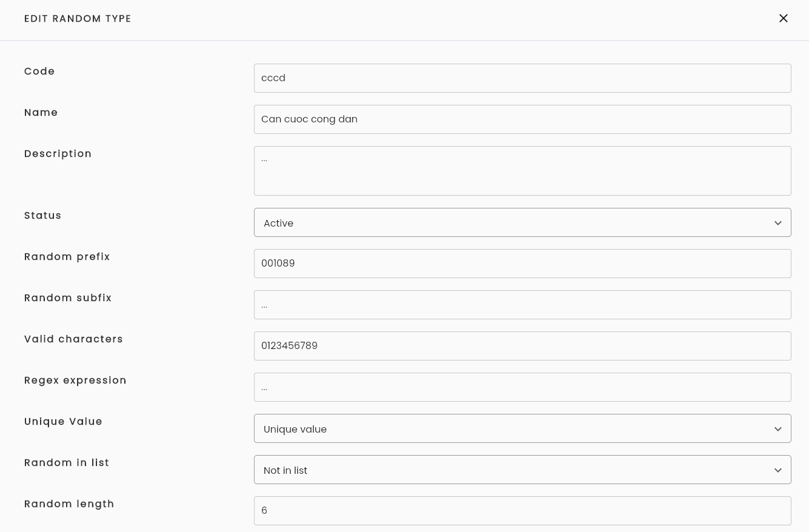Click the Description label
This screenshot has width=809, height=532.
point(58,154)
